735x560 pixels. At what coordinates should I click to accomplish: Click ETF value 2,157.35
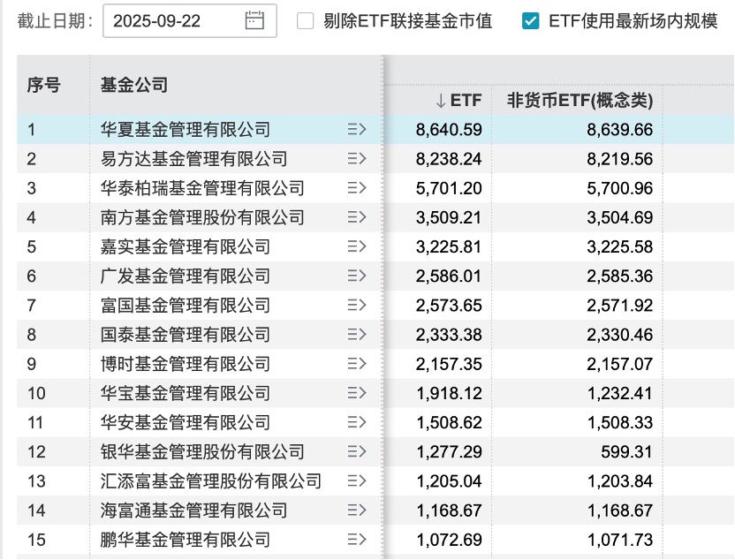coord(449,364)
